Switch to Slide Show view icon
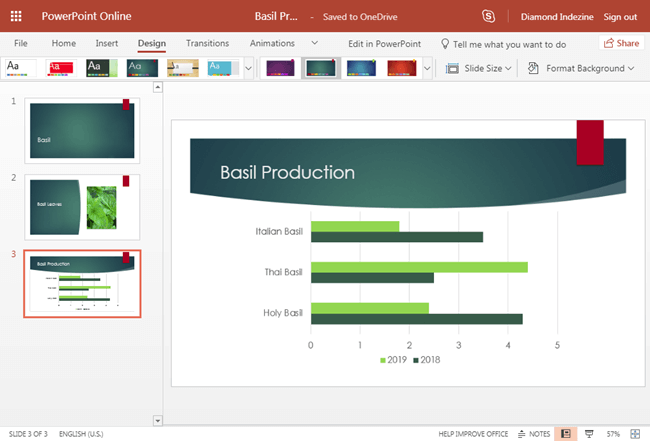This screenshot has width=650, height=441. [589, 434]
